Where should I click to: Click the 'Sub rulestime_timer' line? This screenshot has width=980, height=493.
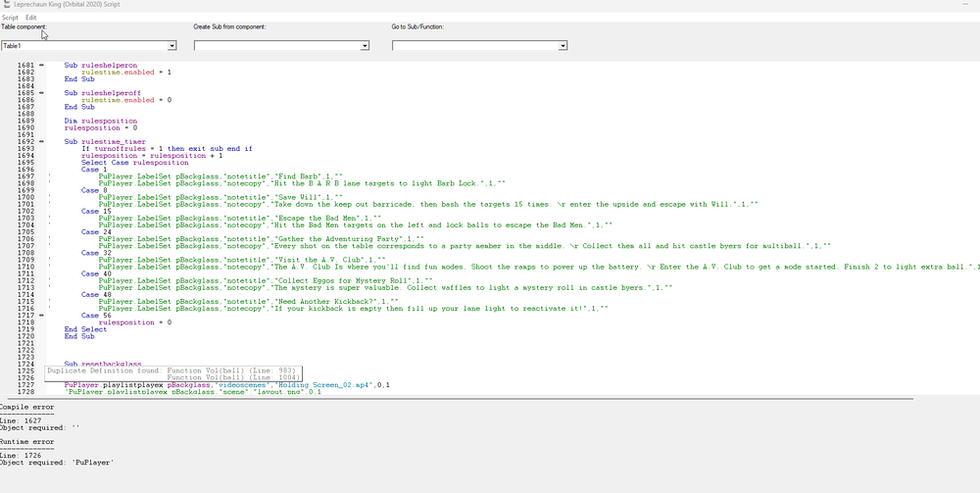[105, 142]
